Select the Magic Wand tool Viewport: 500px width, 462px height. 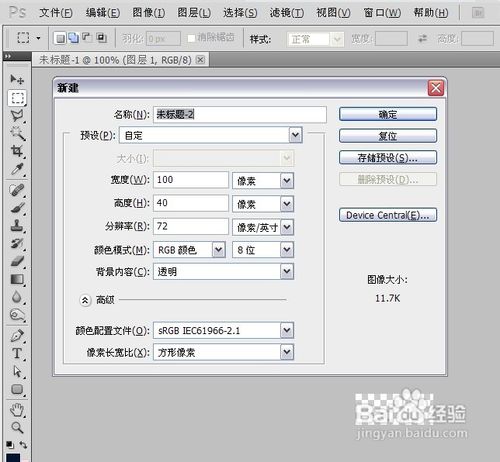coord(17,133)
